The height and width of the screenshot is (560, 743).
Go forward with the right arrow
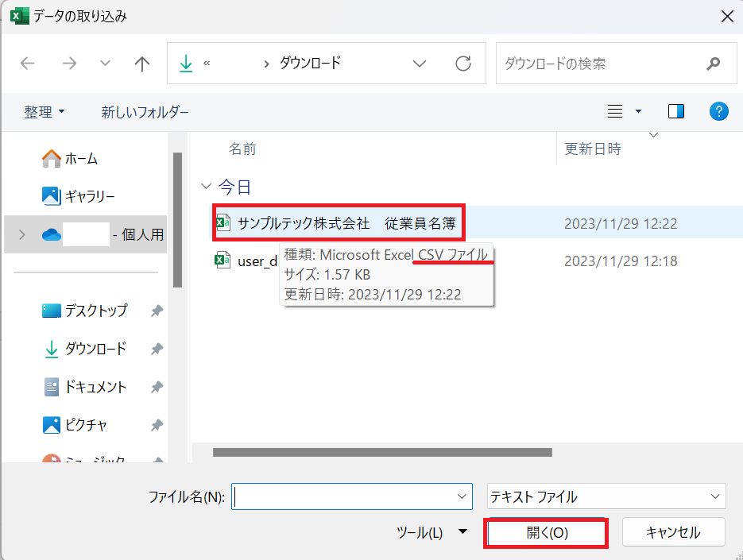click(x=69, y=64)
